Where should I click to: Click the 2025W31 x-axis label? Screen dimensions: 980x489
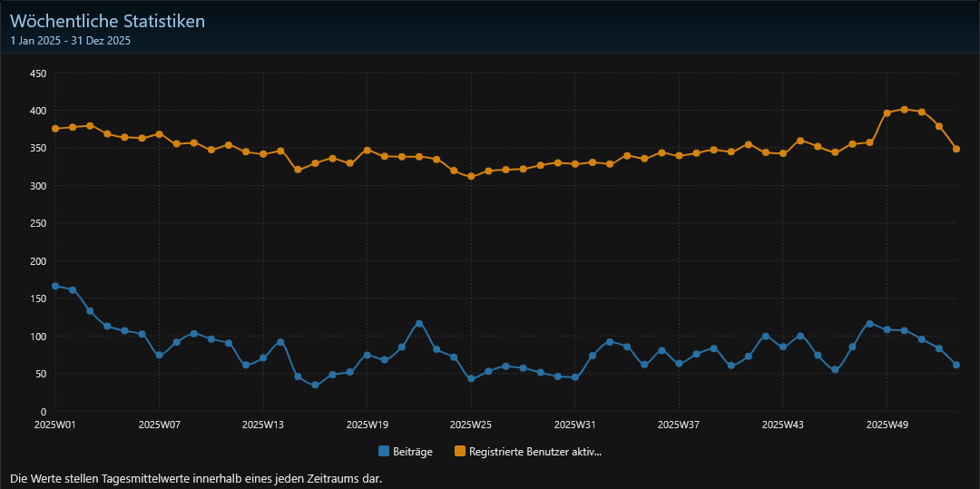[574, 425]
